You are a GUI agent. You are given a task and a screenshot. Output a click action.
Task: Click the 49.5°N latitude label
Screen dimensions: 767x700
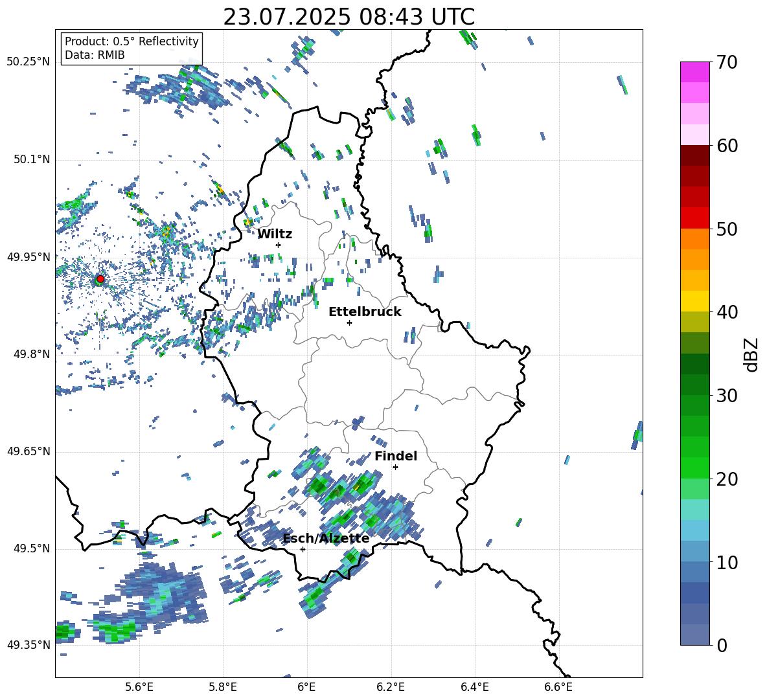tap(31, 548)
